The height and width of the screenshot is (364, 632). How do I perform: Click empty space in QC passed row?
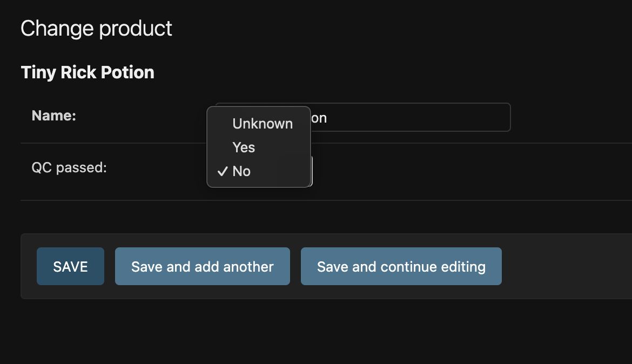pos(459,172)
